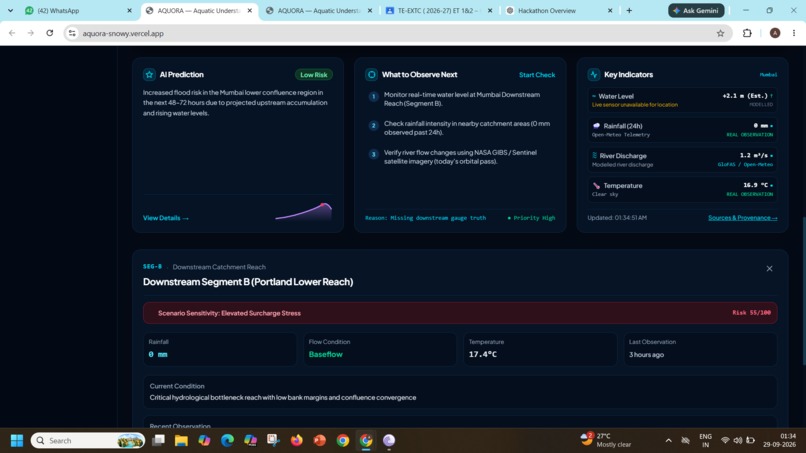
Task: Go forward using the browser forward arrow
Action: tap(30, 33)
